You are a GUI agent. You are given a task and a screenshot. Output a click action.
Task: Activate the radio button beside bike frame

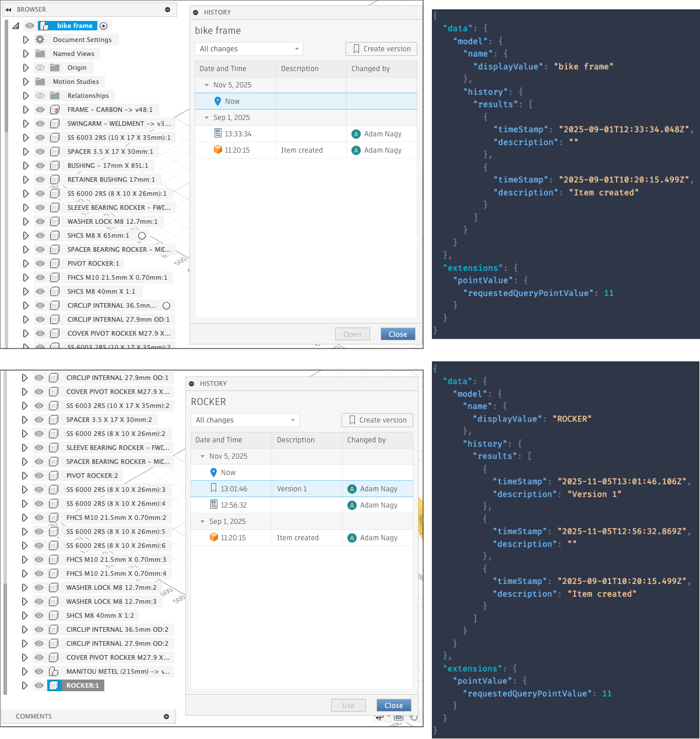pyautogui.click(x=104, y=26)
